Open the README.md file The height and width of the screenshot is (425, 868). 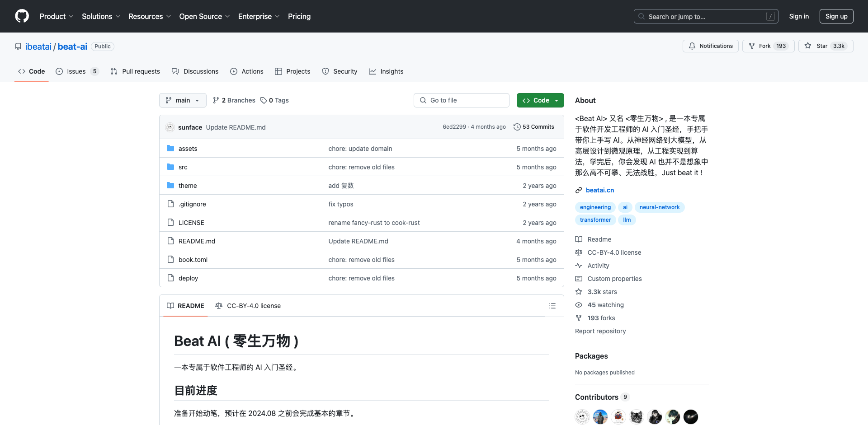pyautogui.click(x=197, y=241)
